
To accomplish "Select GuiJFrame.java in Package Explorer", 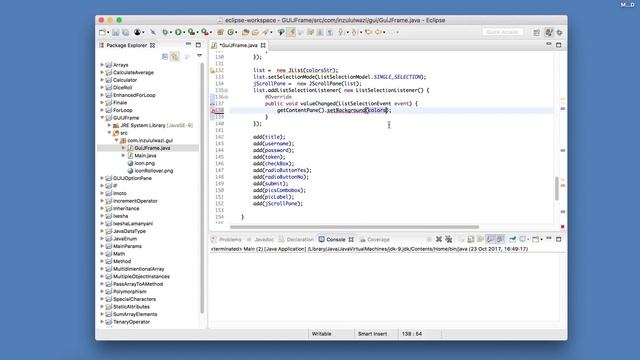I will (x=152, y=148).
